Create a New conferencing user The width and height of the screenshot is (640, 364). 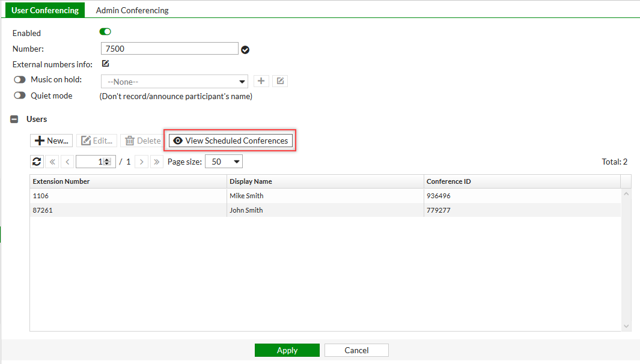tap(52, 141)
